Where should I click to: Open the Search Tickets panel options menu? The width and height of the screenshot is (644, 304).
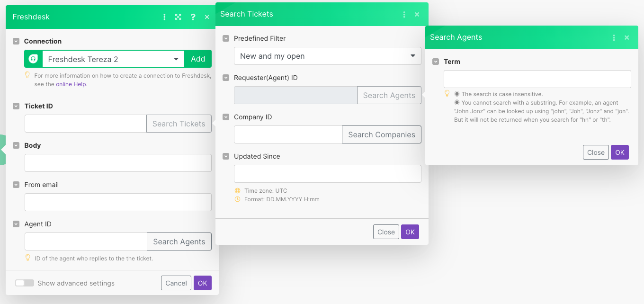404,14
